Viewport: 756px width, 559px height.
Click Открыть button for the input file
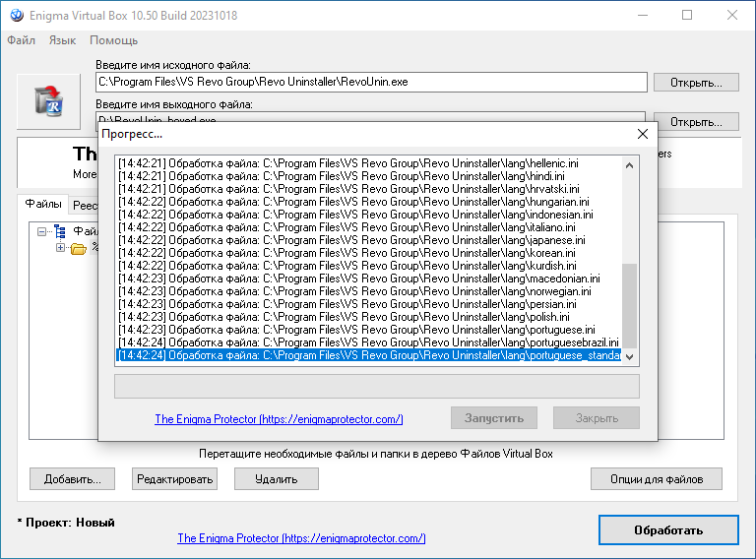[696, 83]
